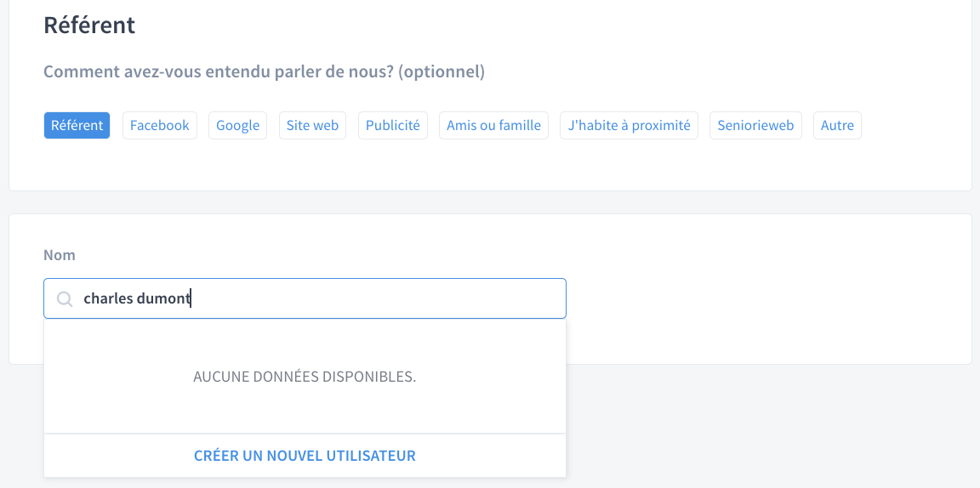Click the 'charles dumont' typed text
This screenshot has width=980, height=488.
point(137,298)
